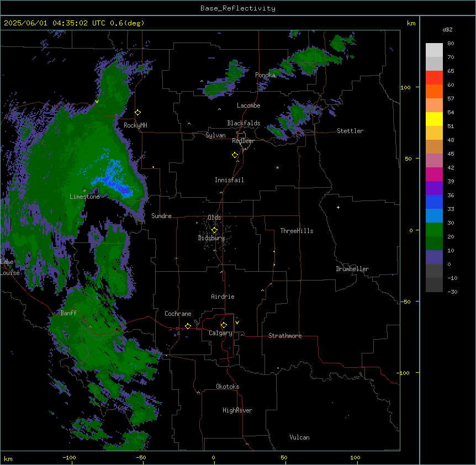Click the yellow station marker near RockyMH
This screenshot has height=465, width=476.
[138, 113]
